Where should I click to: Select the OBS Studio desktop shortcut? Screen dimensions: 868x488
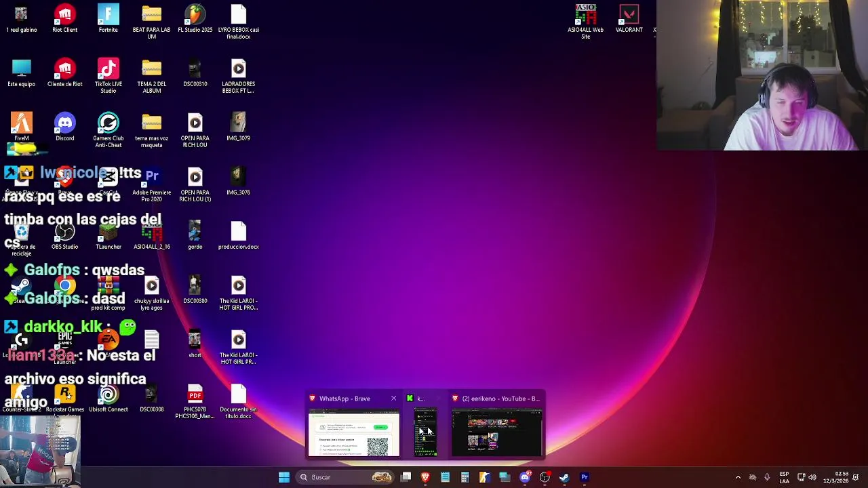click(65, 236)
